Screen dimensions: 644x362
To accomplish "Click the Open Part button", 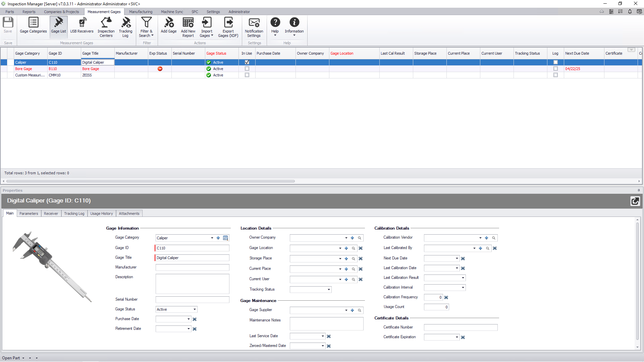I will point(11,358).
